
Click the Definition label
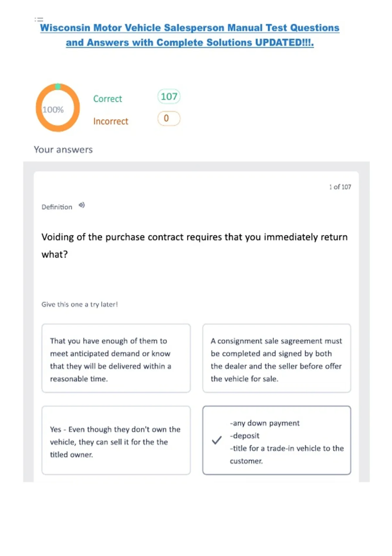57,207
